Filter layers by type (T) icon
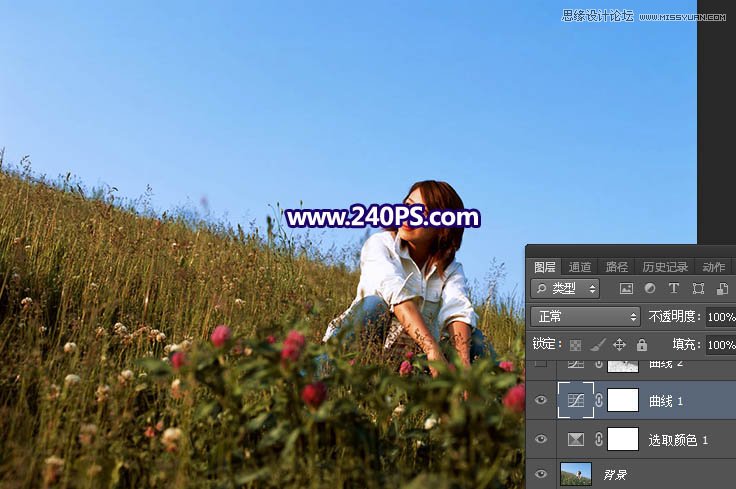The image size is (736, 489). (674, 289)
